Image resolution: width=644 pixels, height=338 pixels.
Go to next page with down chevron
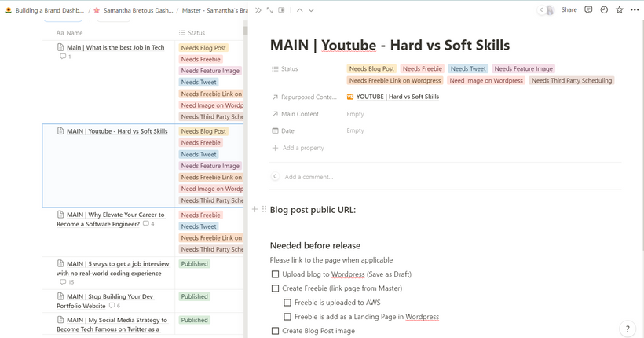311,10
